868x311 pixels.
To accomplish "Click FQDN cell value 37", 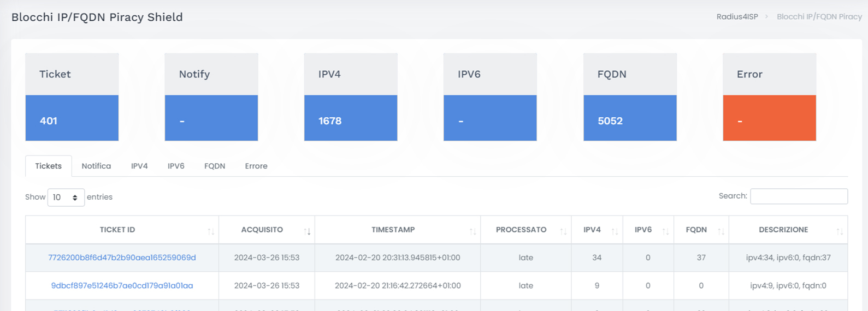I will click(x=701, y=258).
